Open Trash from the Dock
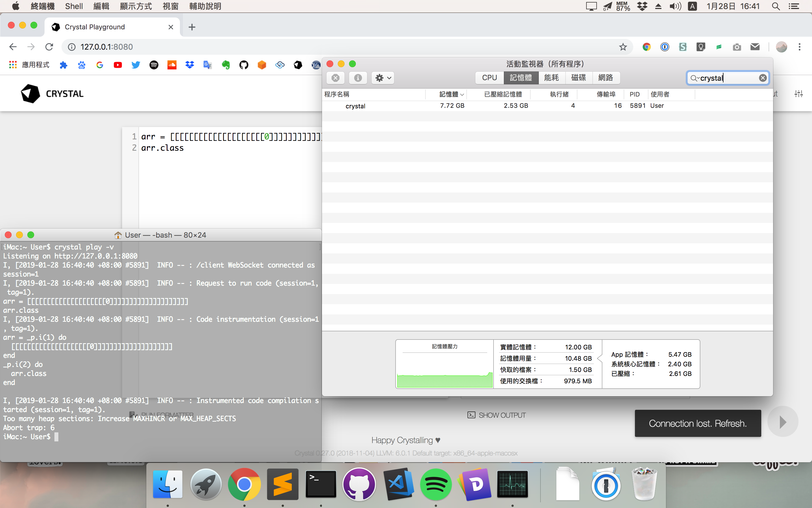The height and width of the screenshot is (508, 812). click(644, 484)
